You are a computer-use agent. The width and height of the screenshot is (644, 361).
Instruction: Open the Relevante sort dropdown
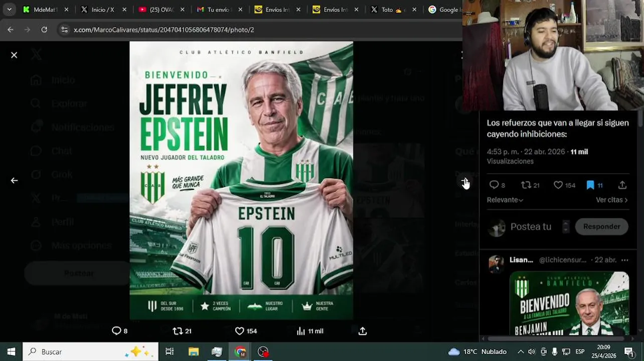pos(505,200)
